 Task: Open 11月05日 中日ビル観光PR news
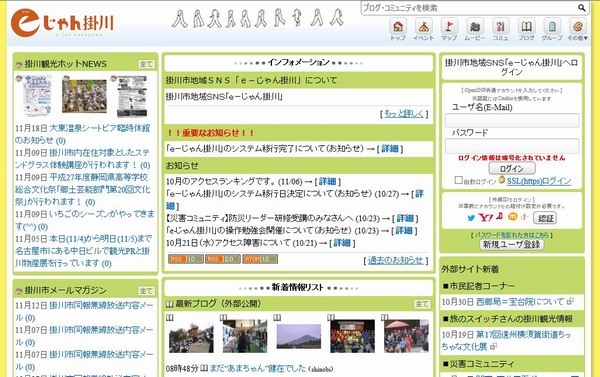click(x=83, y=251)
